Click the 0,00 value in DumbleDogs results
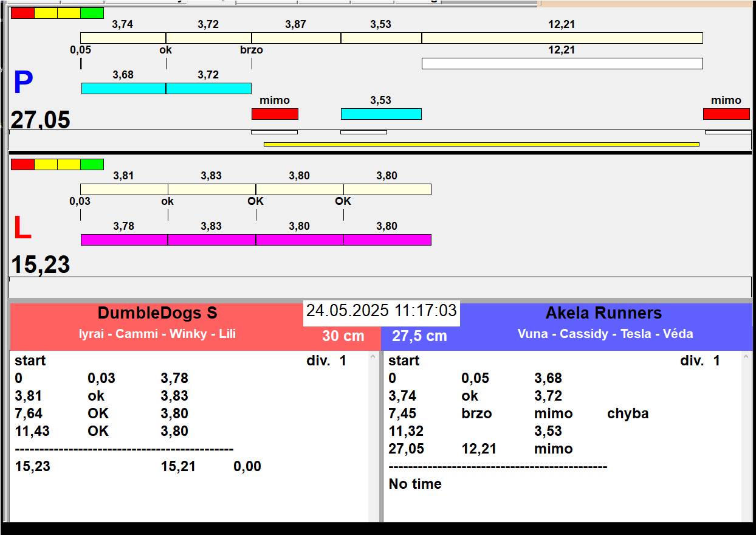 point(247,466)
